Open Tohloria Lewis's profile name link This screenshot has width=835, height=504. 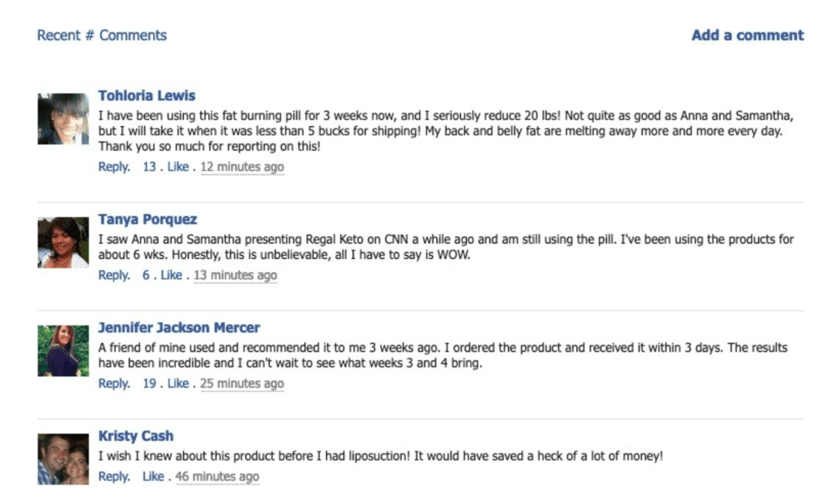coord(147,96)
